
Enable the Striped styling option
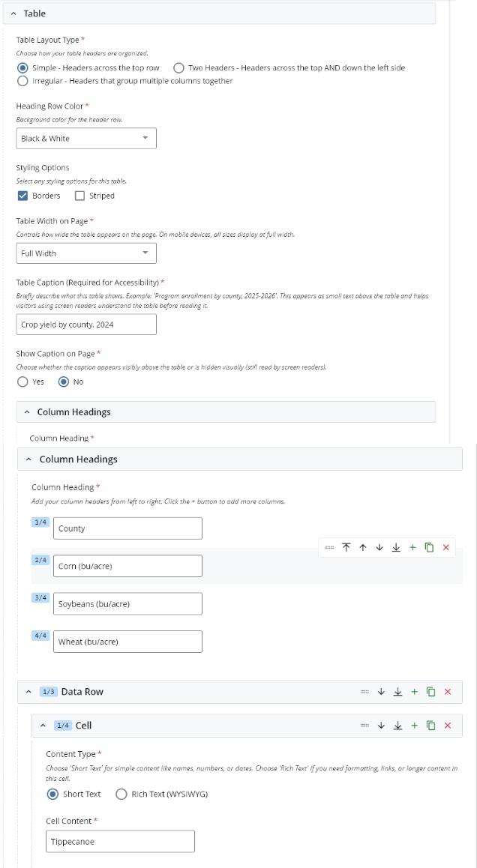coord(79,196)
